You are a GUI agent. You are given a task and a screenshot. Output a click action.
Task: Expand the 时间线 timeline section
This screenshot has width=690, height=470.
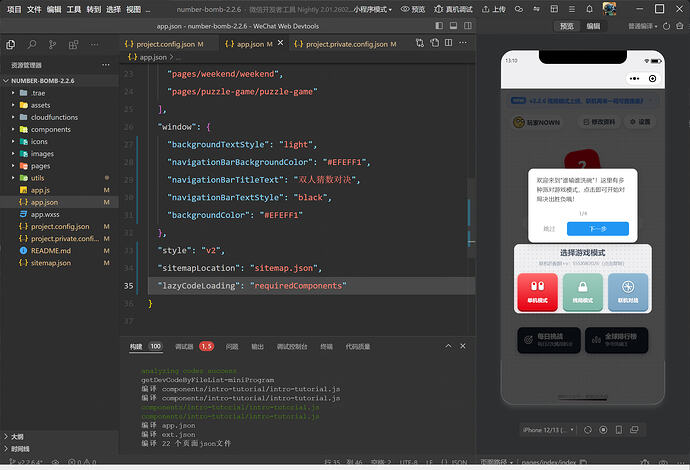coord(20,449)
